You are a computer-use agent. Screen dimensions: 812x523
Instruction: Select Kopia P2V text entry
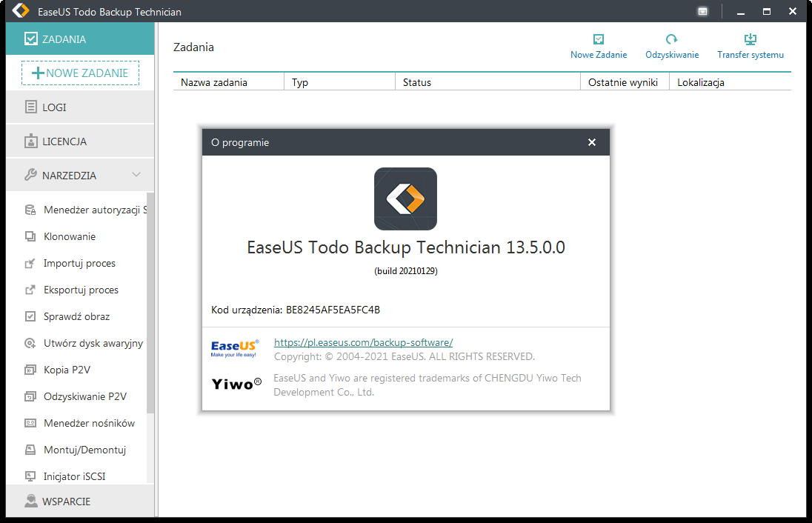[67, 370]
